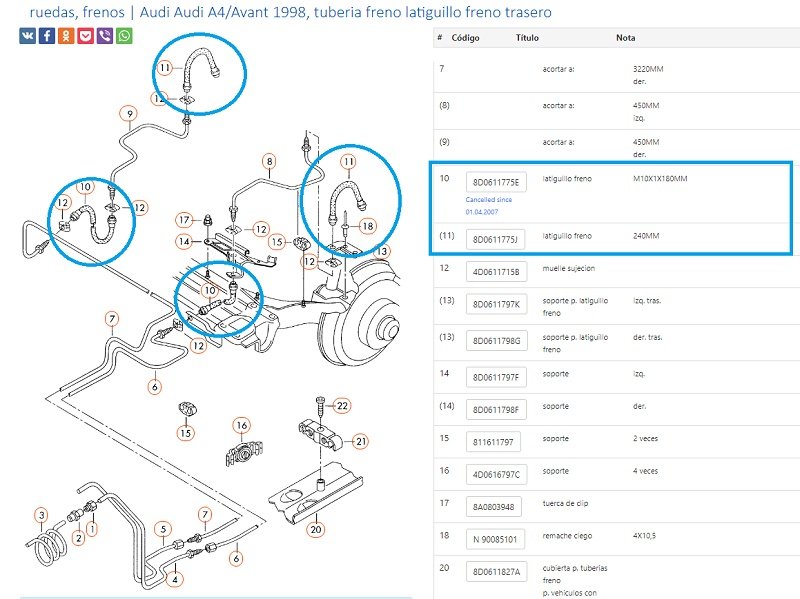Viewport: 800px width, 599px height.
Task: Click callout 9 in the diagram
Action: 130,114
